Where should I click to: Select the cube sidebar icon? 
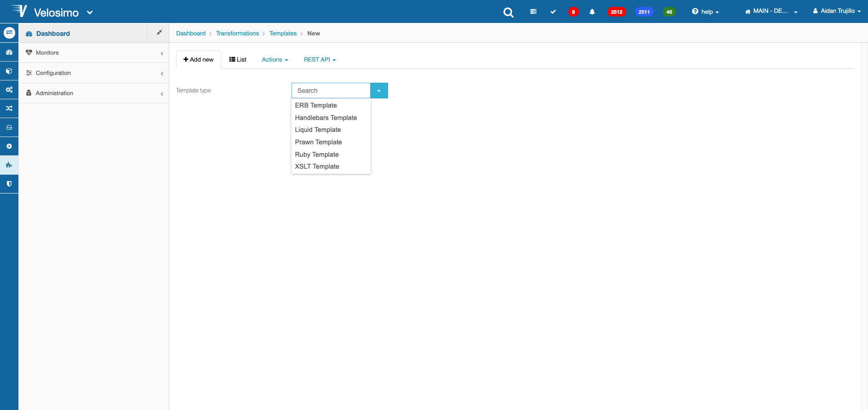point(9,71)
